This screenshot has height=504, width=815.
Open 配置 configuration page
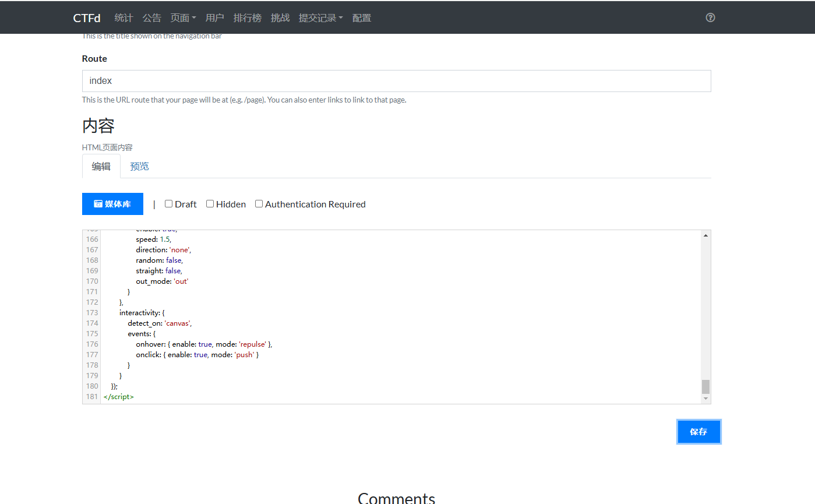click(x=362, y=18)
